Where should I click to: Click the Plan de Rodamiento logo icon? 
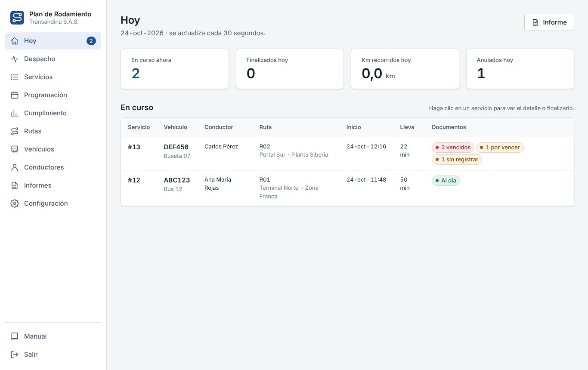[x=17, y=18]
